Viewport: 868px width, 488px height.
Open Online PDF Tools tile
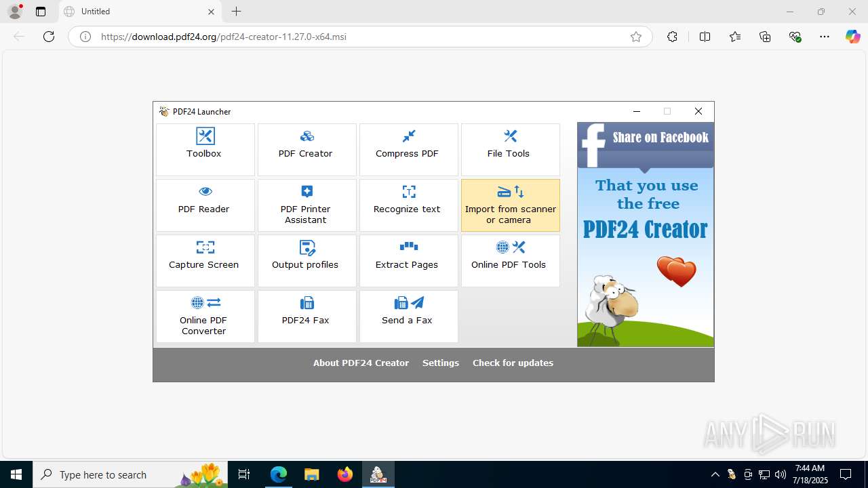click(511, 261)
